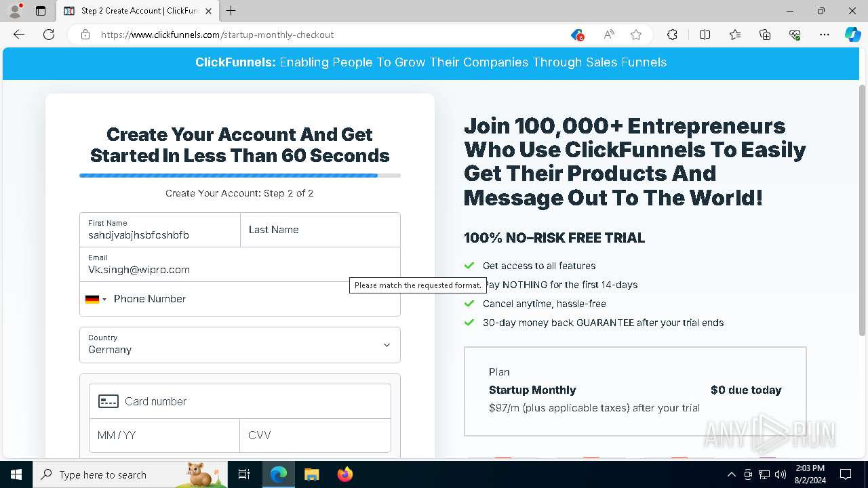
Task: Click 'Create Your Account: Step 2 of 2' text
Action: (x=239, y=193)
